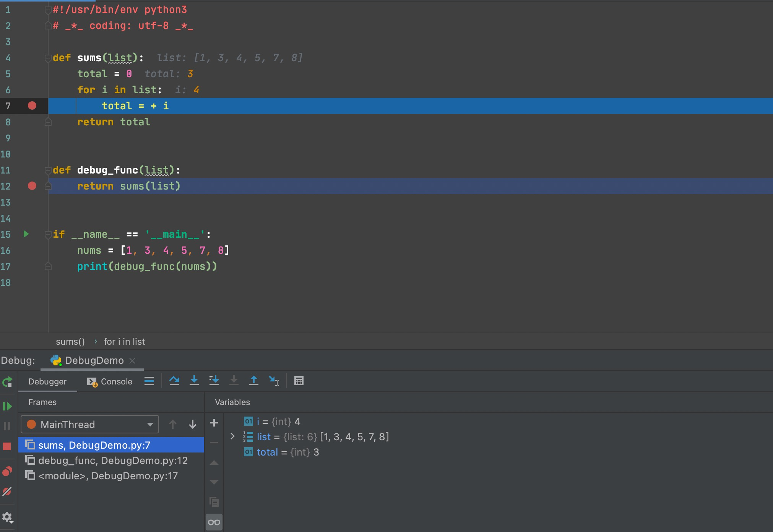
Task: Click line number 16 in gutter
Action: click(x=6, y=250)
